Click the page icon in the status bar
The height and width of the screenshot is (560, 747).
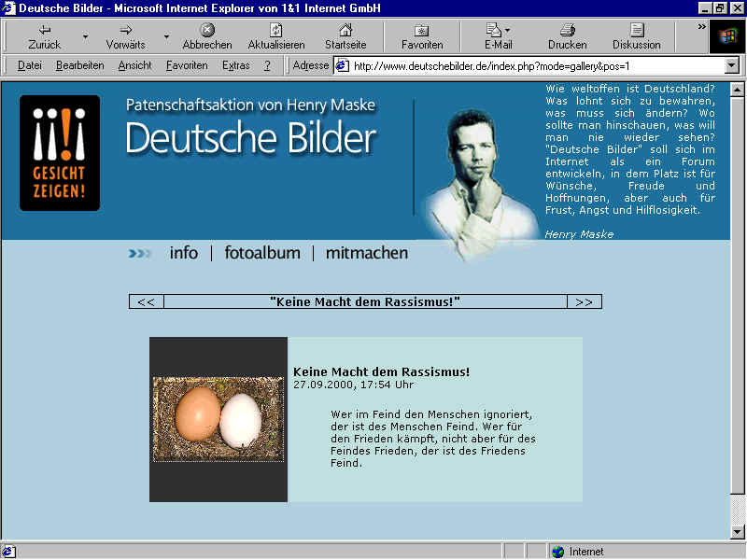(9, 552)
